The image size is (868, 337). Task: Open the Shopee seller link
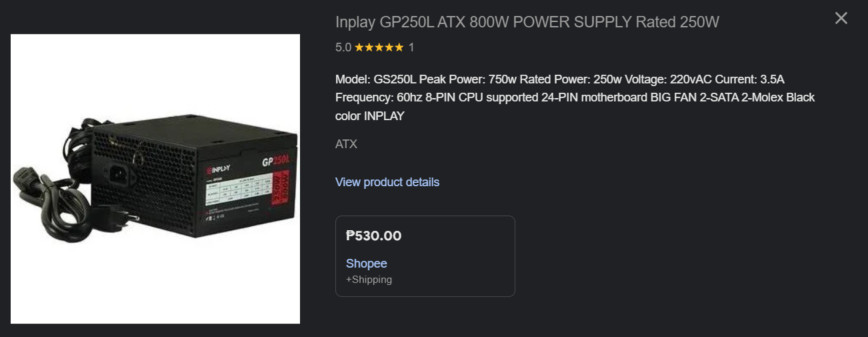point(366,264)
